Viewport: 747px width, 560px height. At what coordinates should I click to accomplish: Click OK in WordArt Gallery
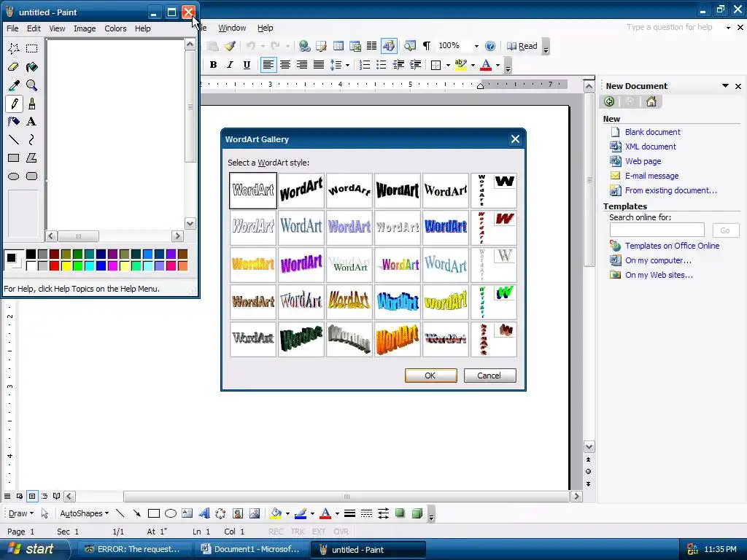tap(430, 376)
